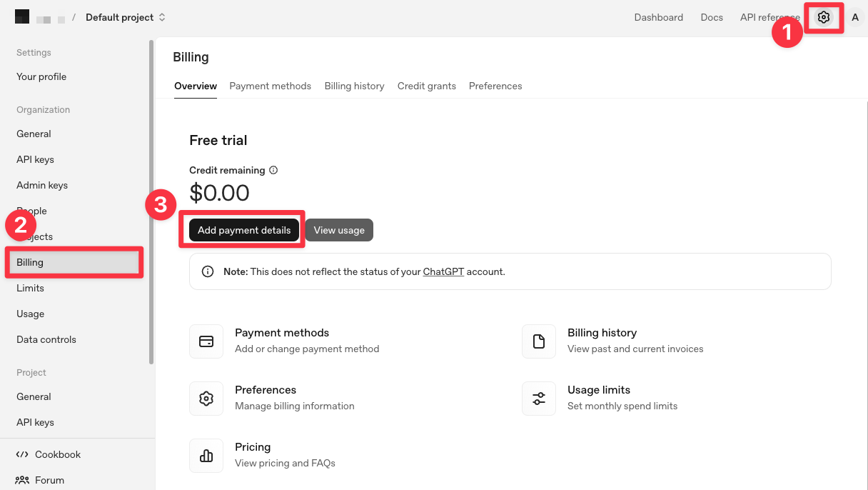868x490 pixels.
Task: Follow the ChatGPT link in the note
Action: tap(443, 271)
